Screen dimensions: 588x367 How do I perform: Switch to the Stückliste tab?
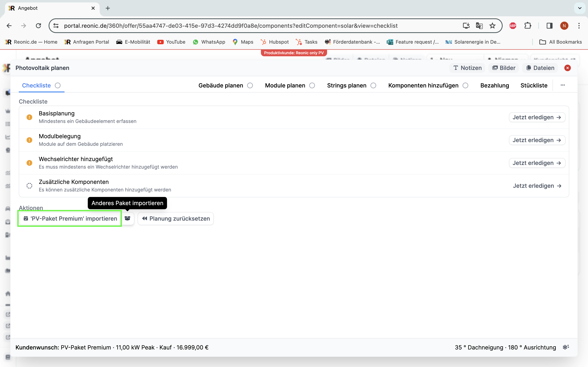point(534,85)
